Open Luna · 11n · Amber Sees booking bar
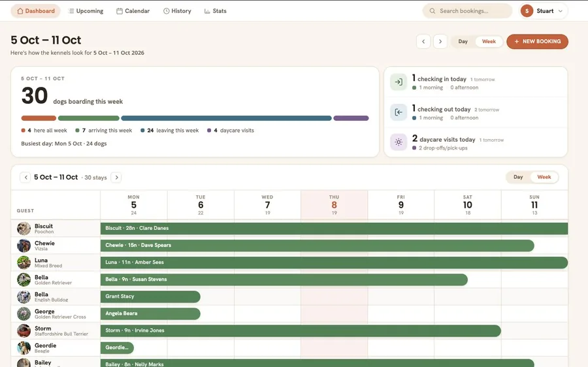 pos(334,263)
